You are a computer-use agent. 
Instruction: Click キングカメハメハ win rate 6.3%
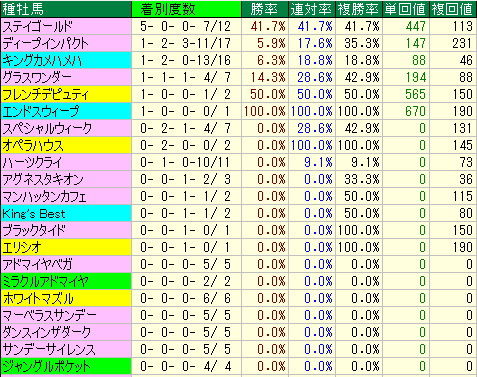click(271, 60)
